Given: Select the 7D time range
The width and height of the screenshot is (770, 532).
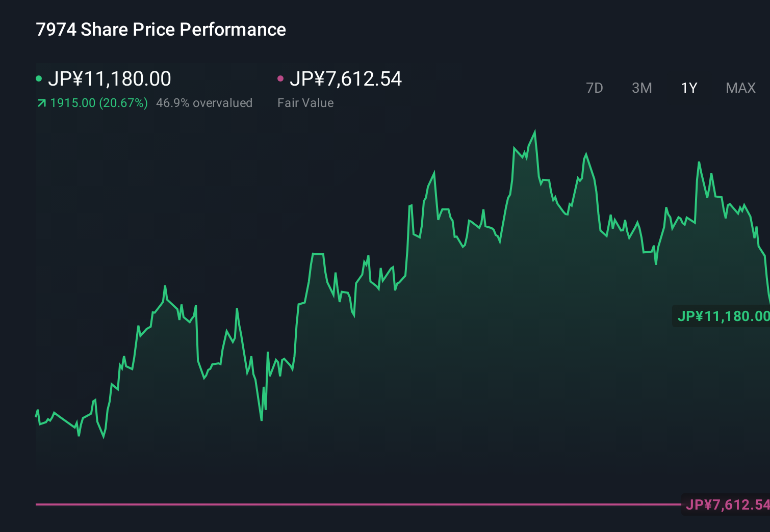Looking at the screenshot, I should (595, 88).
